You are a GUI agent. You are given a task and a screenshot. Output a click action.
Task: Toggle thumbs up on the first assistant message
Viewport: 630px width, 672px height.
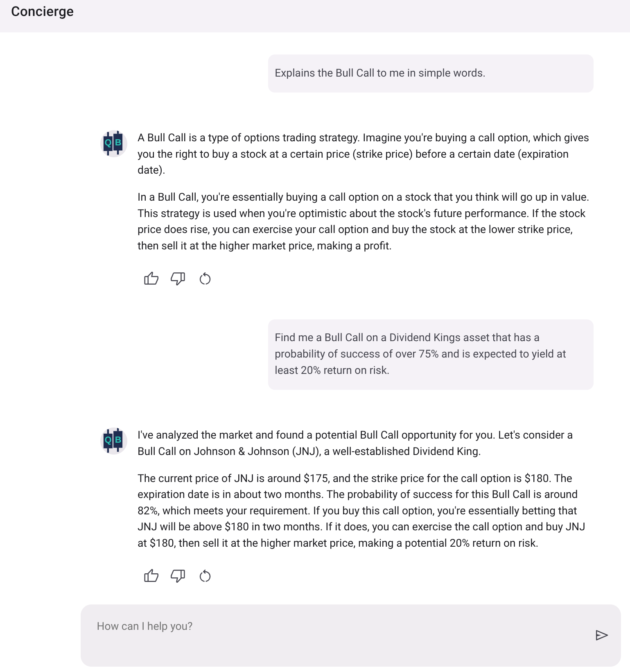[x=151, y=279]
